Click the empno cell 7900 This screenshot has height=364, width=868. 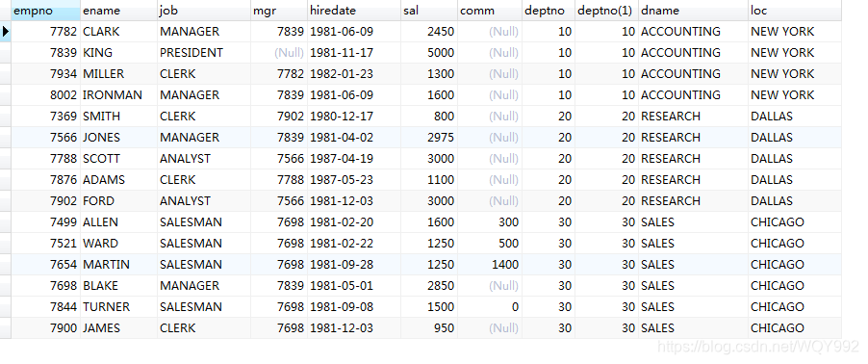tap(45, 328)
